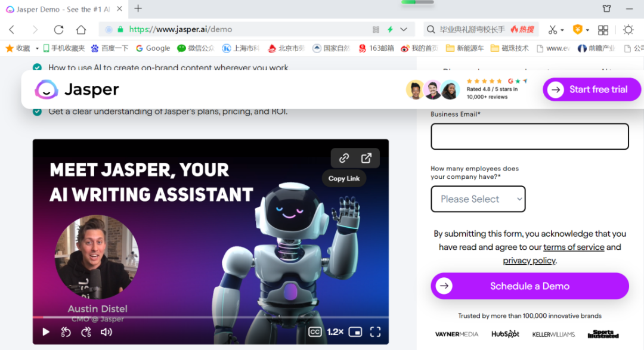The width and height of the screenshot is (644, 350).
Task: Open the privacy policy link
Action: coord(529,261)
